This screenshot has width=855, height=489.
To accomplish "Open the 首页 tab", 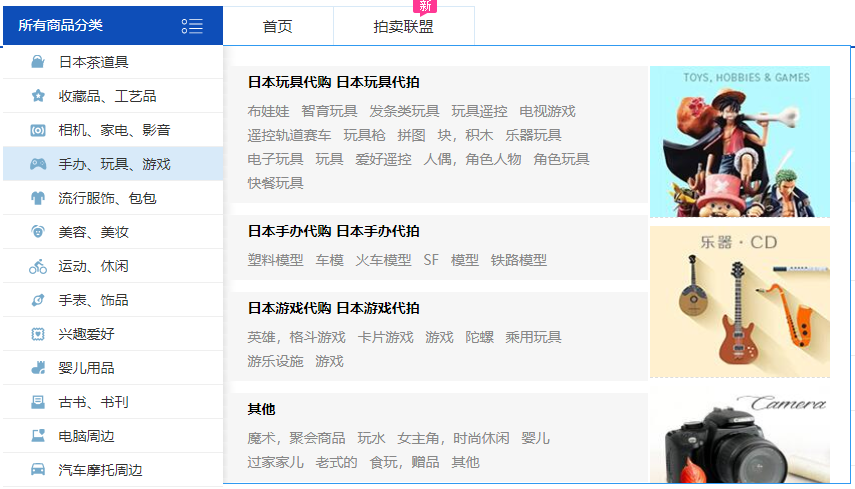I will [x=278, y=27].
